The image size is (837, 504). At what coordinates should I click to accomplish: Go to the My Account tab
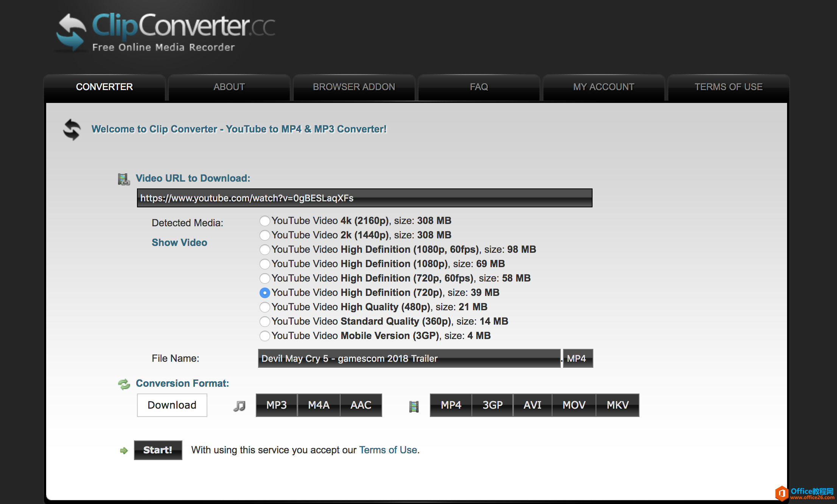tap(604, 87)
